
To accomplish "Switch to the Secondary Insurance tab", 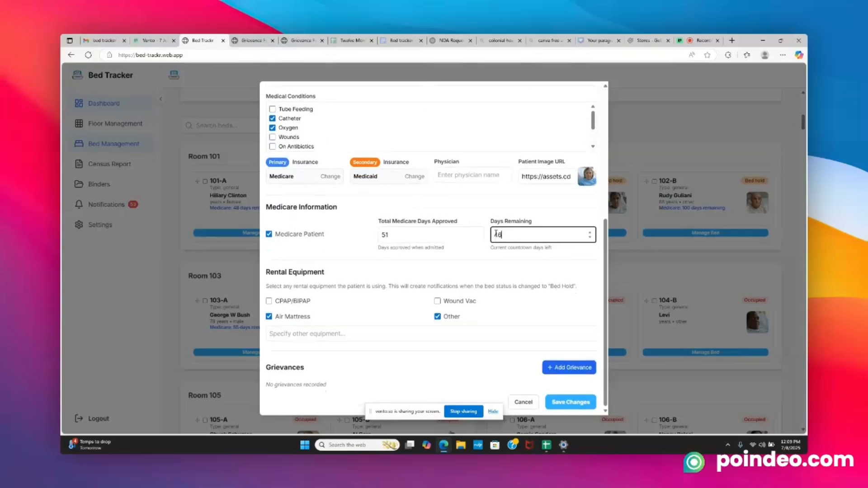I will tap(365, 162).
